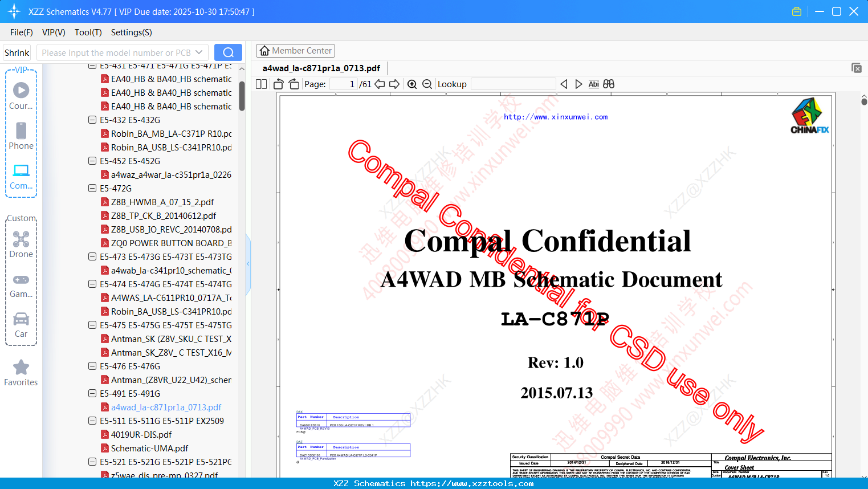This screenshot has width=868, height=489.
Task: Open the File(F) menu
Action: (x=22, y=32)
